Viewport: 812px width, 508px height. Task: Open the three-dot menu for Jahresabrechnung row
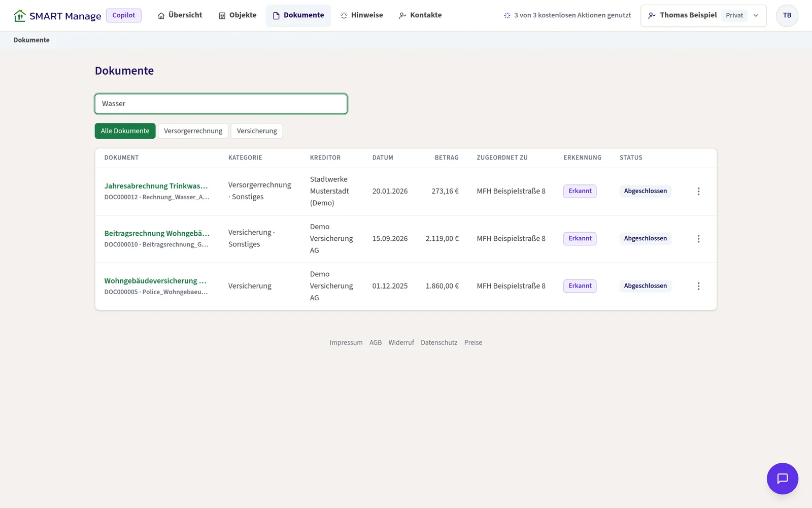(x=698, y=192)
